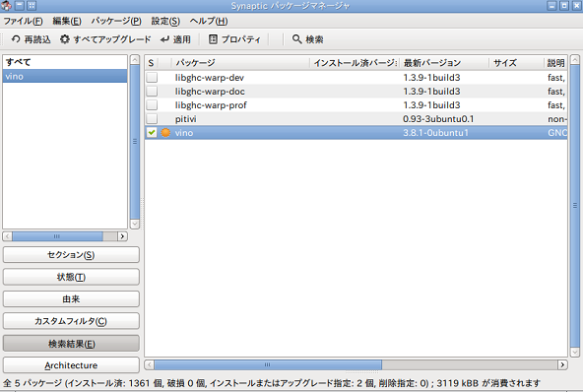Click the orange status icon beside vino
This screenshot has height=392, width=583.
[x=165, y=132]
